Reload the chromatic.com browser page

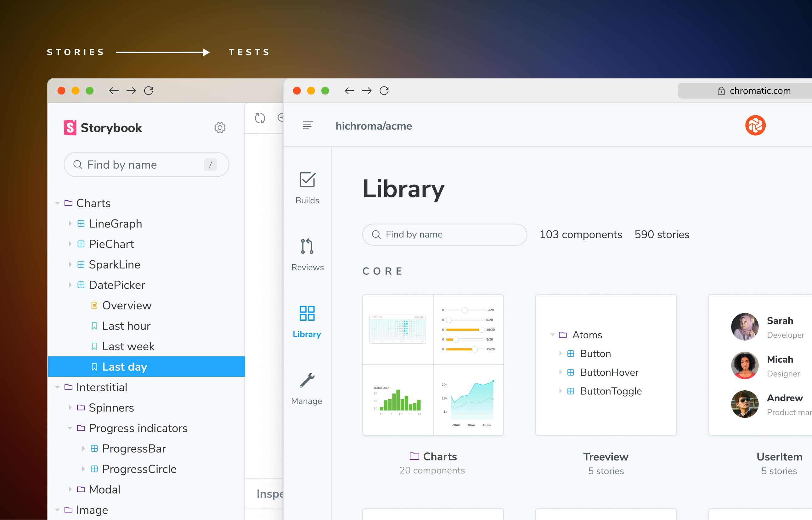tap(384, 90)
